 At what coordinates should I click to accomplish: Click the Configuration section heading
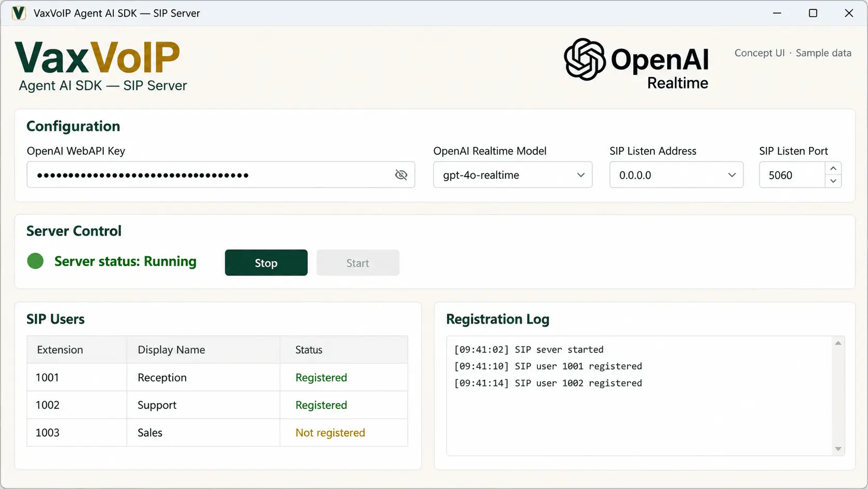(x=73, y=126)
